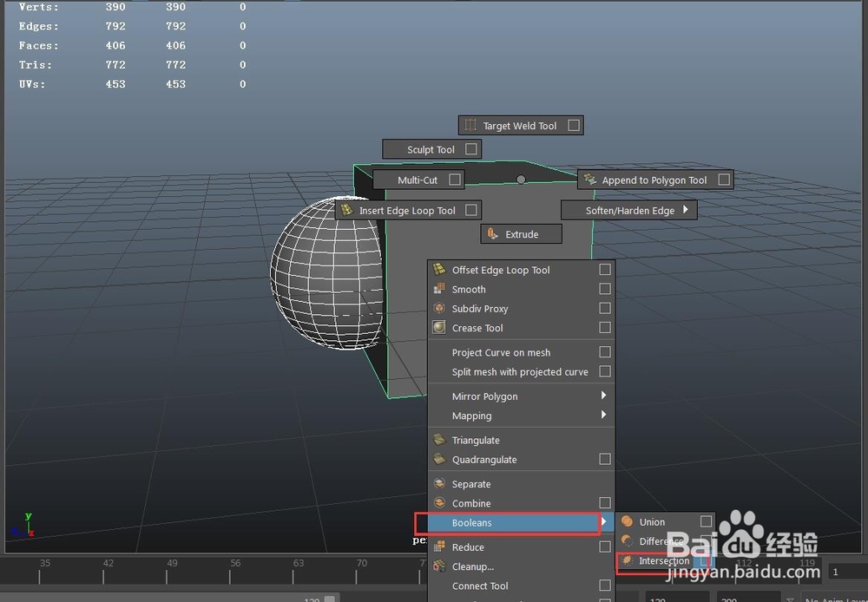
Task: Click the Insert Edge Loop Tool icon
Action: pyautogui.click(x=347, y=210)
